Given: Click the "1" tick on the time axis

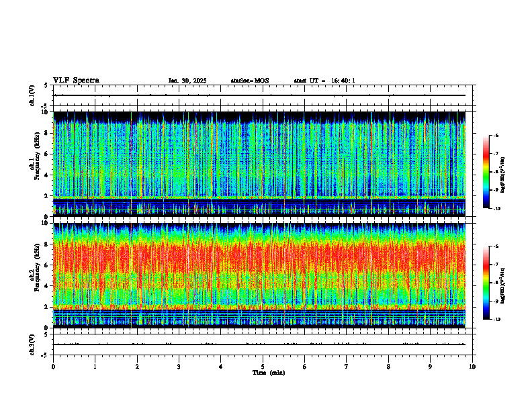Looking at the screenshot, I should 95,367.
